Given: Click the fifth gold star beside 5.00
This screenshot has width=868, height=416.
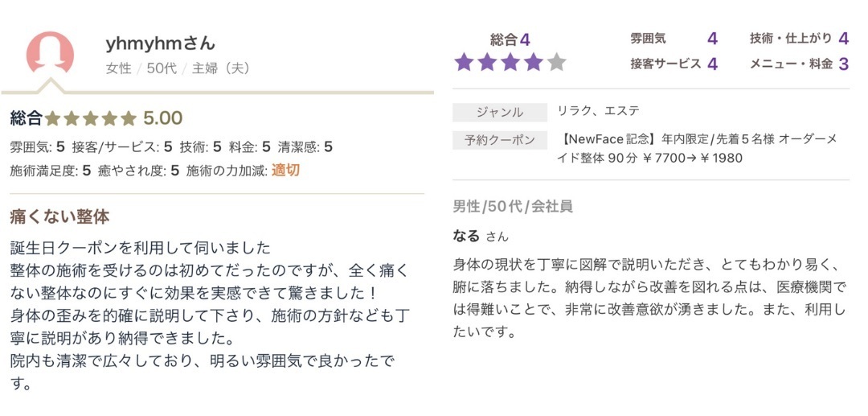Looking at the screenshot, I should (x=129, y=118).
